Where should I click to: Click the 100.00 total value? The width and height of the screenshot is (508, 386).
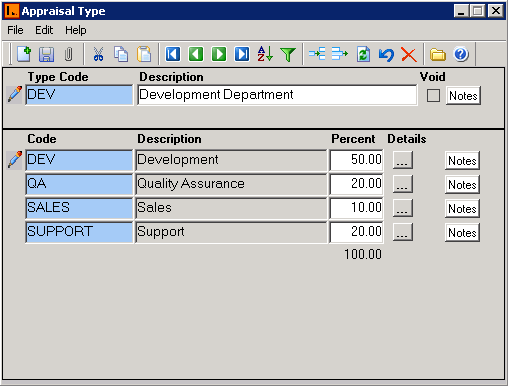point(363,255)
